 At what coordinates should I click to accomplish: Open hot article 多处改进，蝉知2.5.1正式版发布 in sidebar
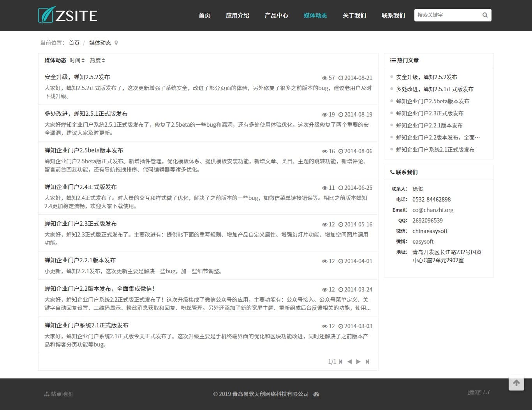435,89
